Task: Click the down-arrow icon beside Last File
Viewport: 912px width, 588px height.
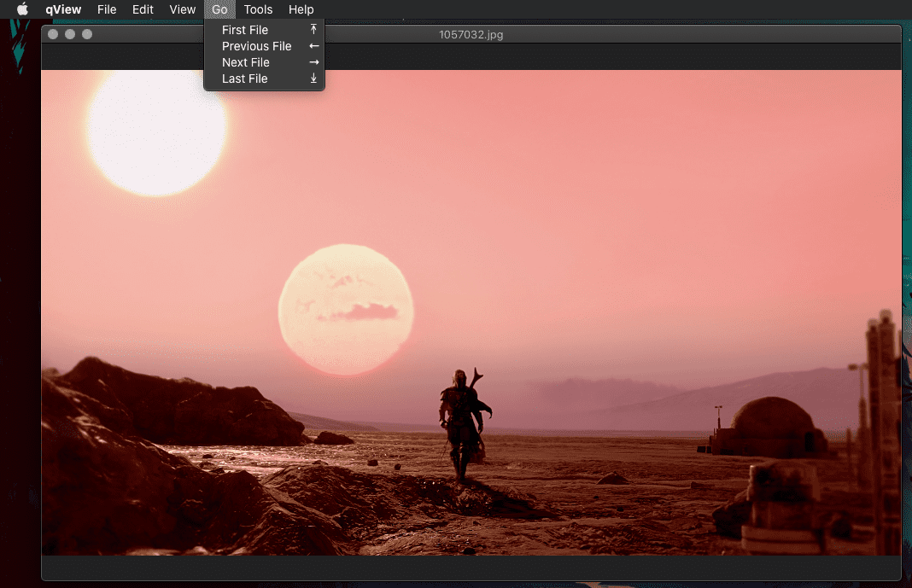Action: [x=313, y=78]
